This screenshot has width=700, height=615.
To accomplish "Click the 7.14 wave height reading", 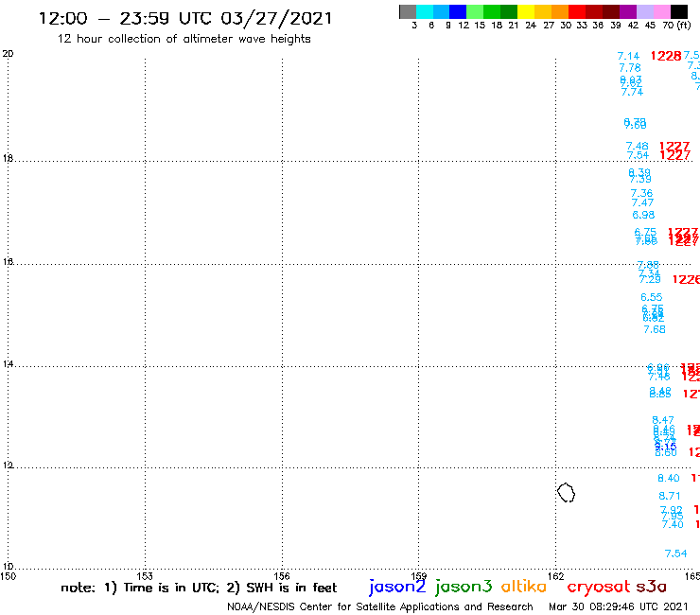I will click(628, 56).
